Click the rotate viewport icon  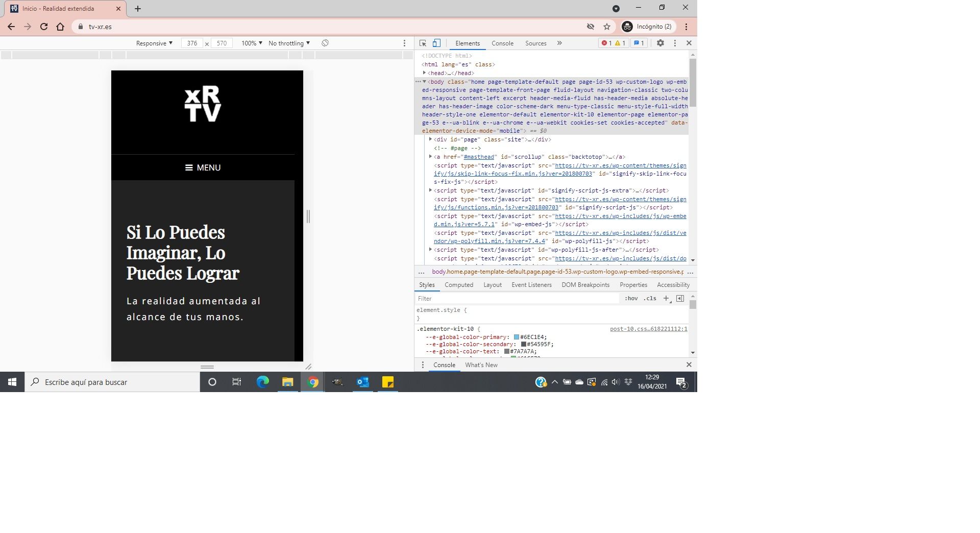click(325, 43)
